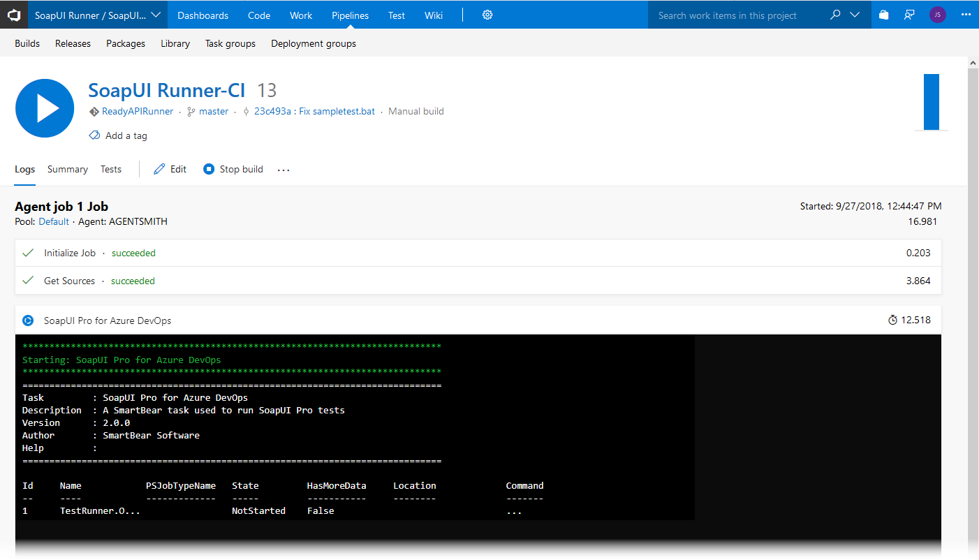Click the NotStarted state value in log
Screen dimensions: 979x560
click(258, 510)
